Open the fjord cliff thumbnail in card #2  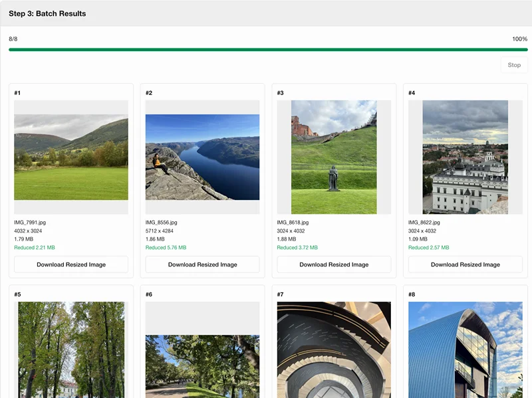(x=203, y=157)
